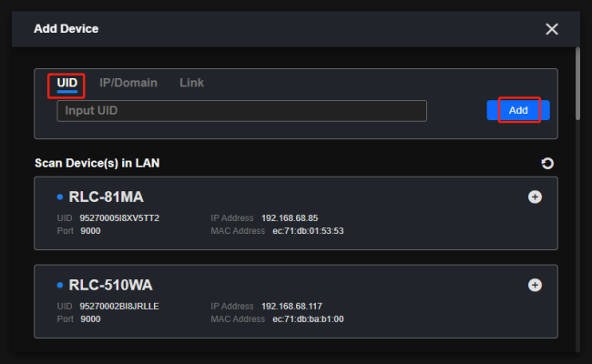This screenshot has height=364, width=592.
Task: Click MAC address ec:71:db:ba:b1:00
Action: tap(308, 319)
